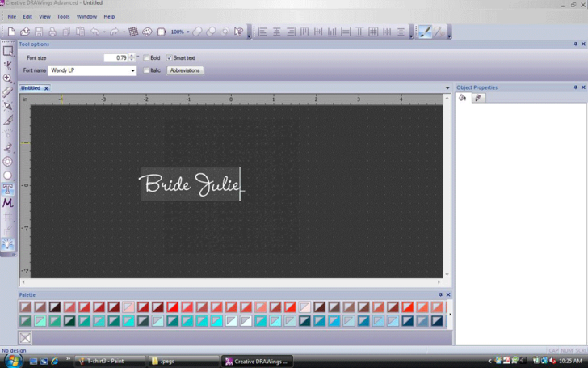Open the Tools menu
The width and height of the screenshot is (588, 368).
(x=63, y=16)
